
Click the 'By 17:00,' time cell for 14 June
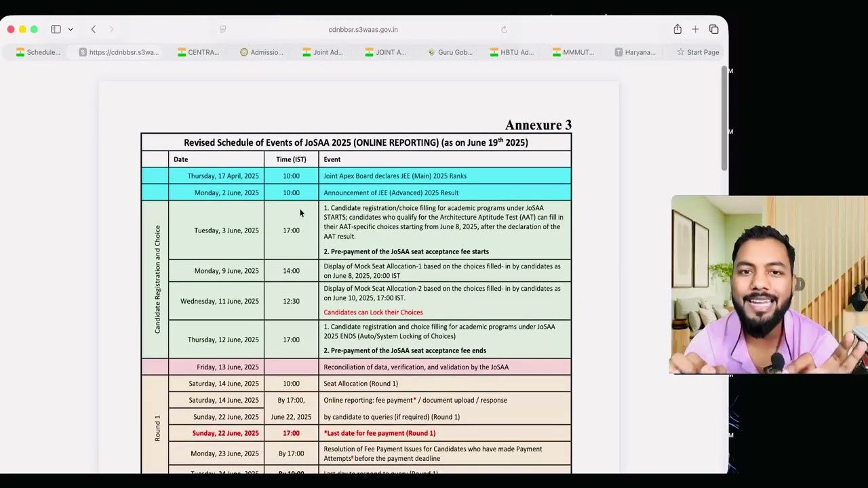point(291,400)
